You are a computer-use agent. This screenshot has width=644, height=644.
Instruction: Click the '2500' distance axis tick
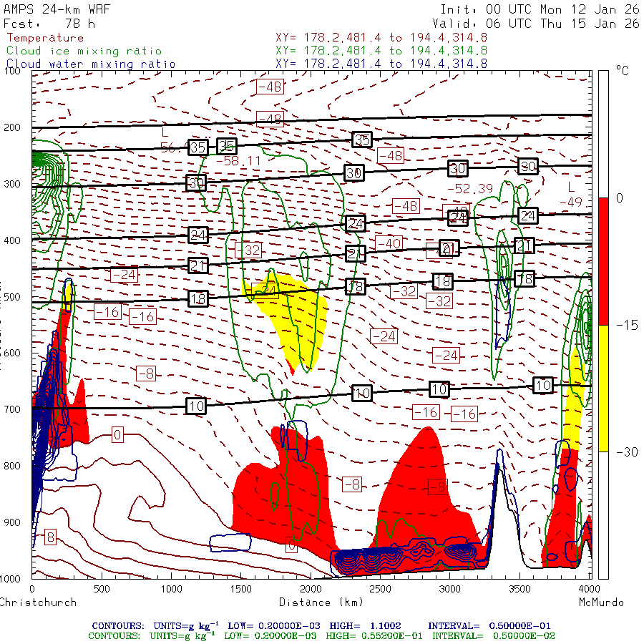380,589
